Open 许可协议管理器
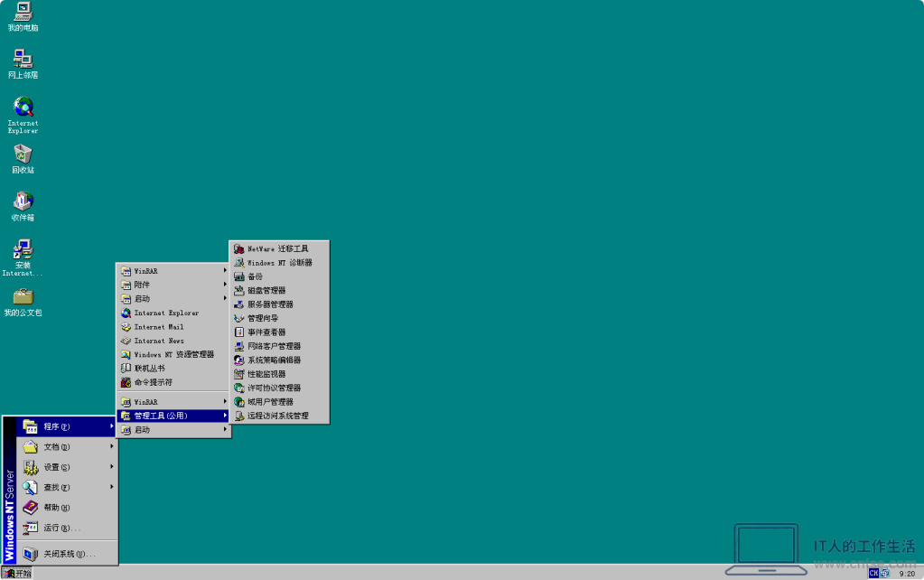Viewport: 924px width, 580px height. pyautogui.click(x=279, y=388)
